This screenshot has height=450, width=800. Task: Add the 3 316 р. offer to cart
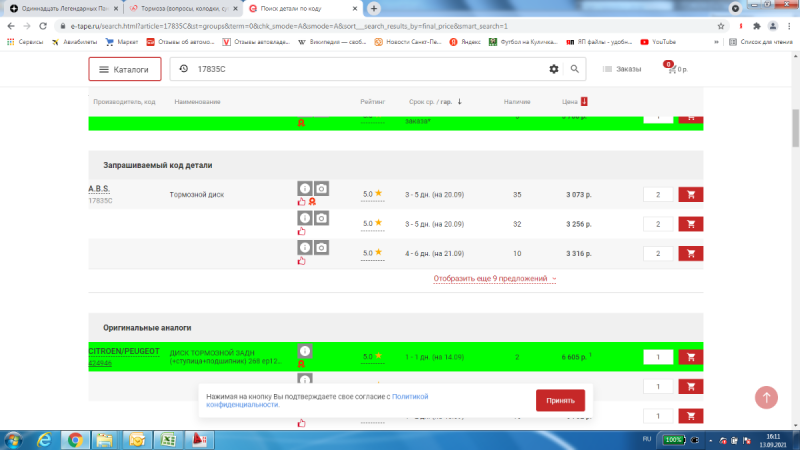coord(690,253)
